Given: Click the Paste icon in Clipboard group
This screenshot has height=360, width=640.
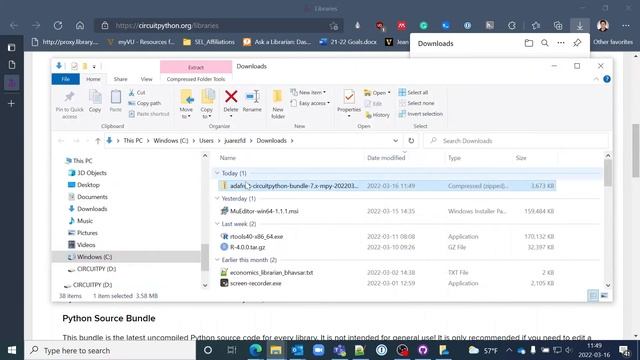Looking at the screenshot, I should [x=116, y=97].
